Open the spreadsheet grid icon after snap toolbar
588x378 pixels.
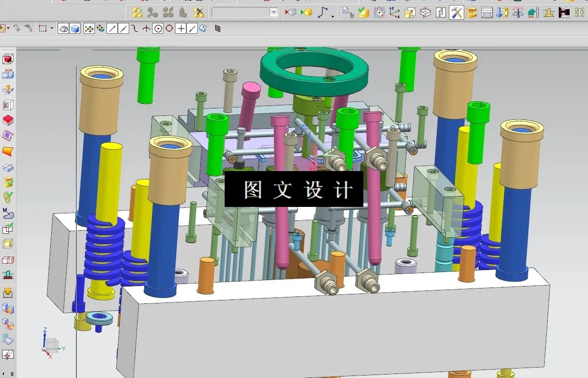coord(217,28)
